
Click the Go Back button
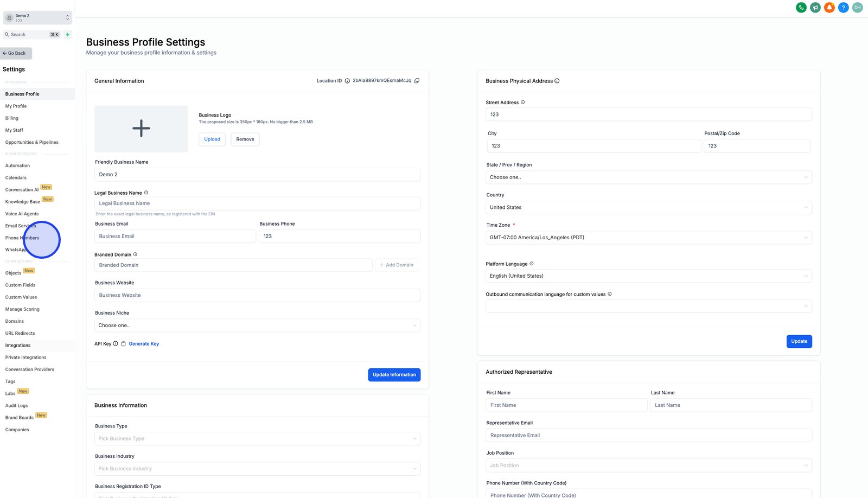(16, 53)
